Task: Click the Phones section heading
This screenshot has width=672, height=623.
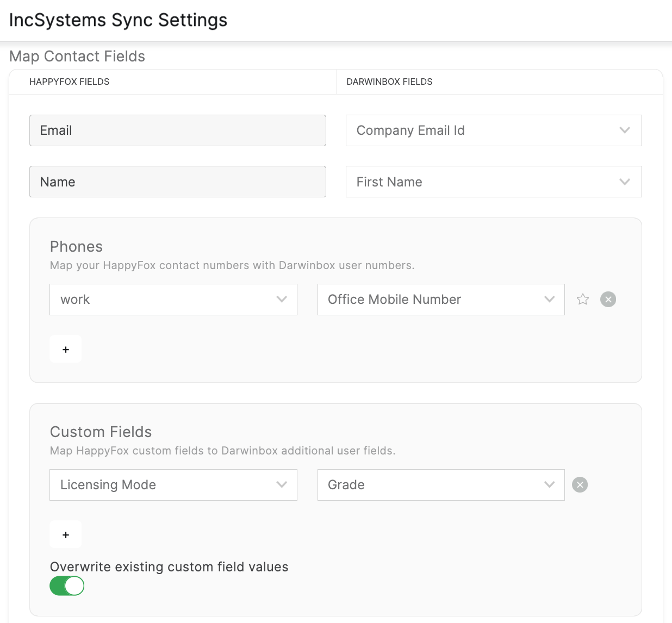Action: pyautogui.click(x=76, y=247)
